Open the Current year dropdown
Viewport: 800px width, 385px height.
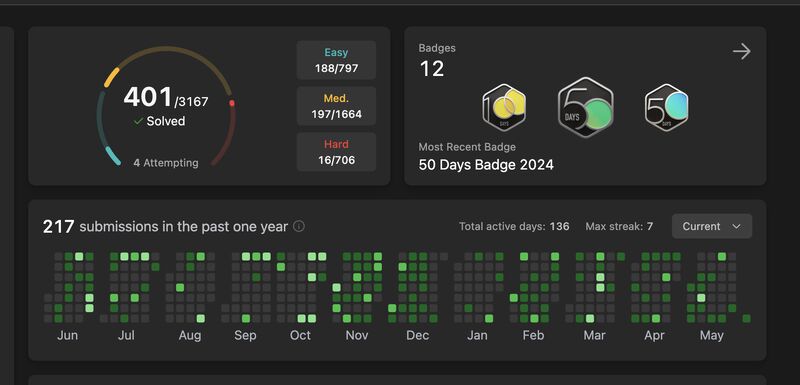coord(712,226)
